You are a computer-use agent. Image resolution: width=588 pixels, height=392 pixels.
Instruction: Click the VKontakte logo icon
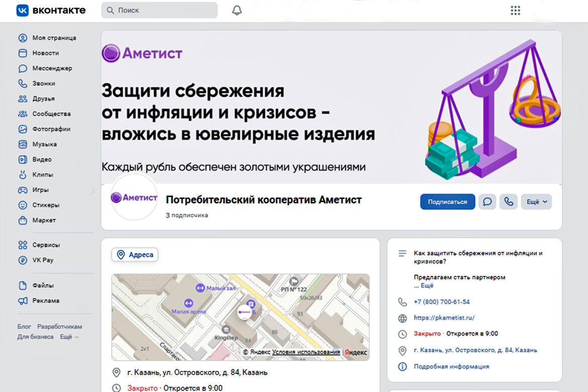click(x=23, y=10)
